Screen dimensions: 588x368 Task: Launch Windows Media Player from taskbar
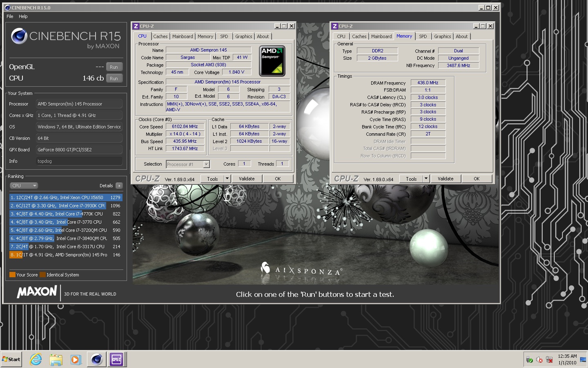tap(76, 359)
